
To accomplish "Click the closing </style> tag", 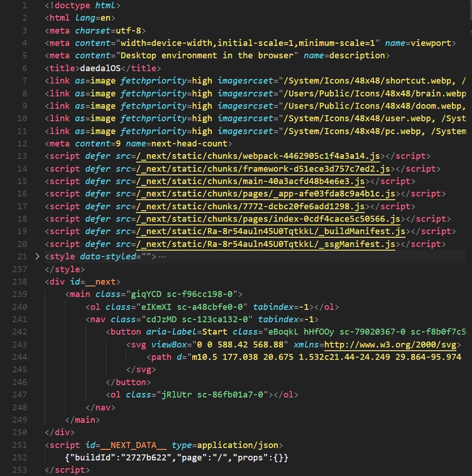I will pos(65,269).
